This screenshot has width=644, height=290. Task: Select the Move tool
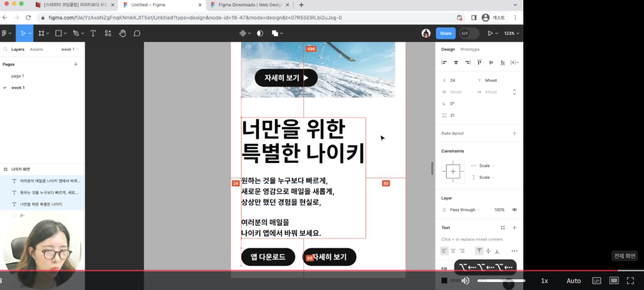tap(23, 33)
